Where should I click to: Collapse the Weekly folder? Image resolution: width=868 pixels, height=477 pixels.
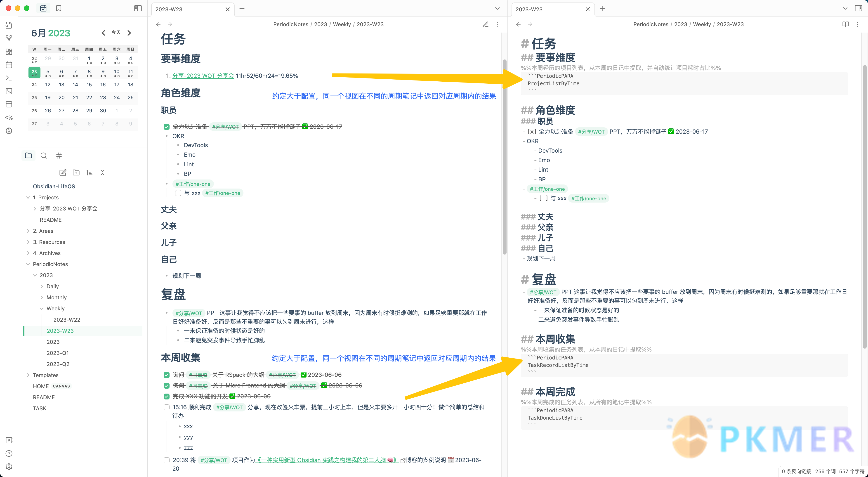tap(41, 309)
